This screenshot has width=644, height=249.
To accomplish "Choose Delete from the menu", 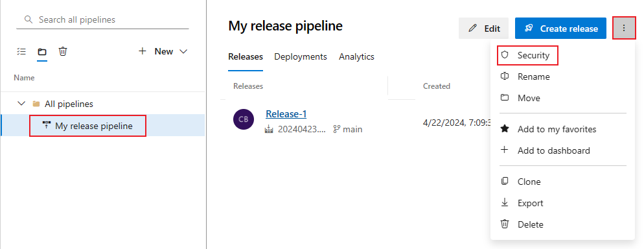I will click(x=562, y=224).
